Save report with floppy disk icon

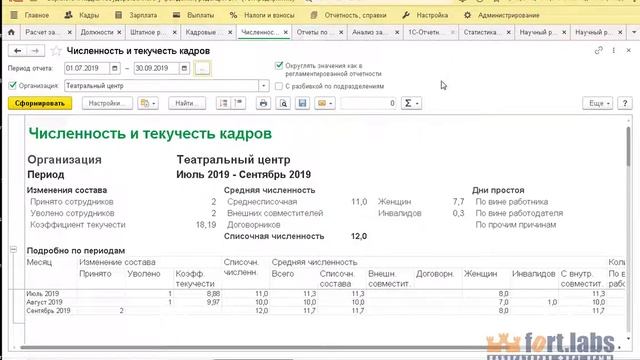pyautogui.click(x=302, y=103)
